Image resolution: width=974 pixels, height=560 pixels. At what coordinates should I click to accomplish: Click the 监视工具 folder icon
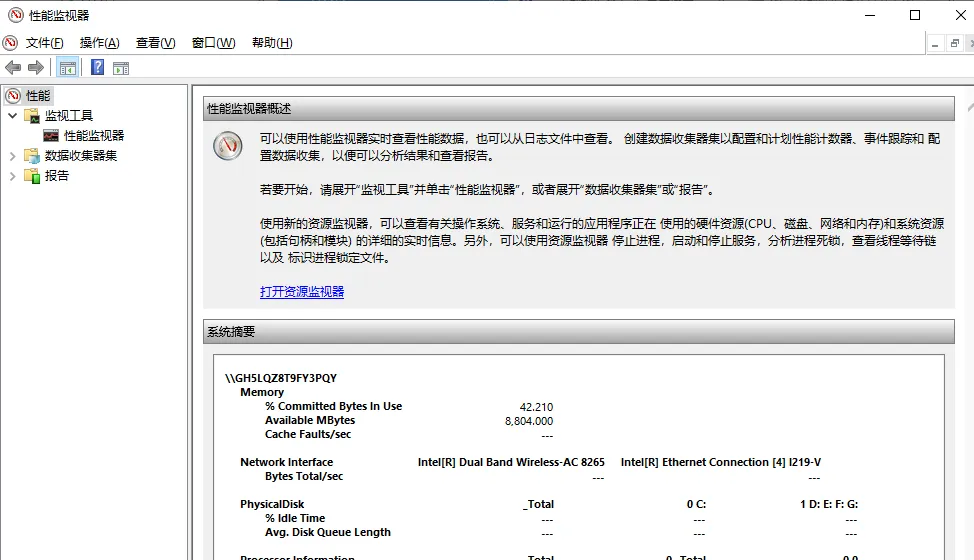[32, 115]
